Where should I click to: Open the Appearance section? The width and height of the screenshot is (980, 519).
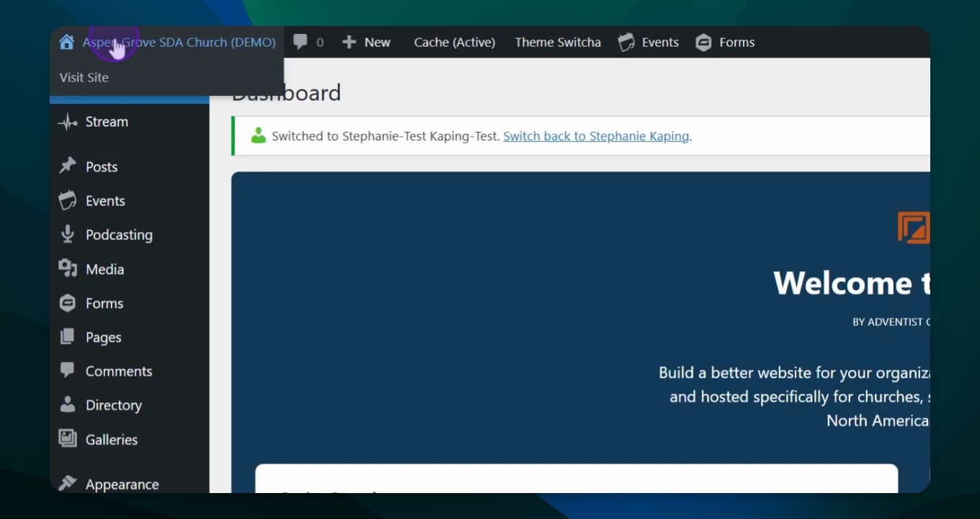[122, 484]
